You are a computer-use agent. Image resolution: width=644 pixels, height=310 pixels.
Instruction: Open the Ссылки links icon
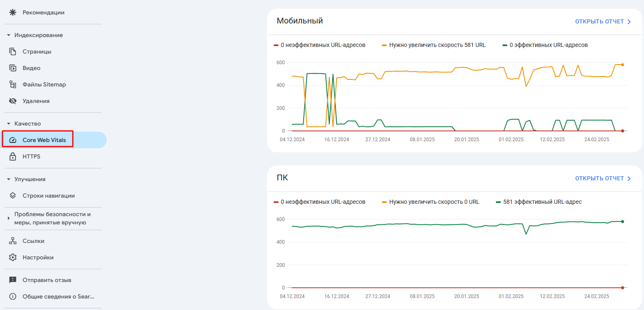[13, 240]
